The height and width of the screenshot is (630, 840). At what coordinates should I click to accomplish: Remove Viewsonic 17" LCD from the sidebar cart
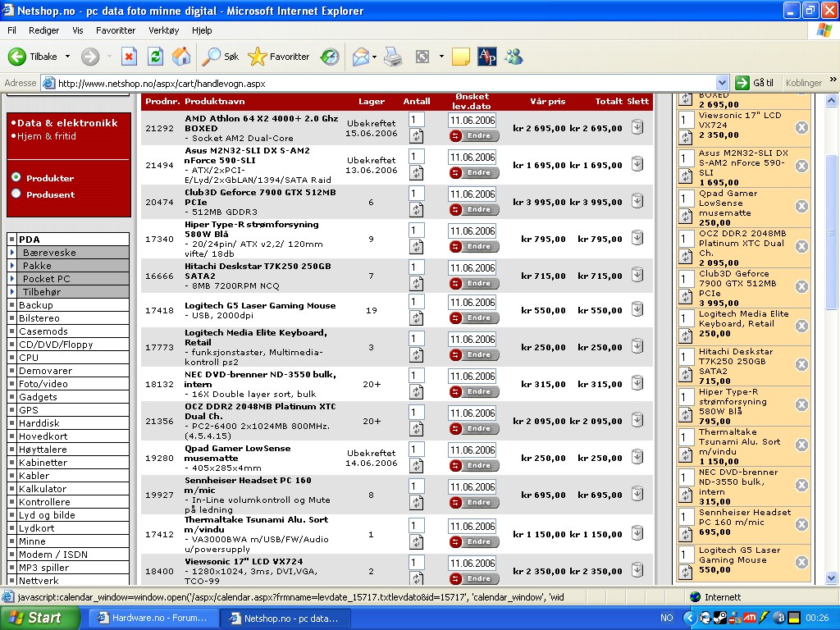click(x=801, y=127)
